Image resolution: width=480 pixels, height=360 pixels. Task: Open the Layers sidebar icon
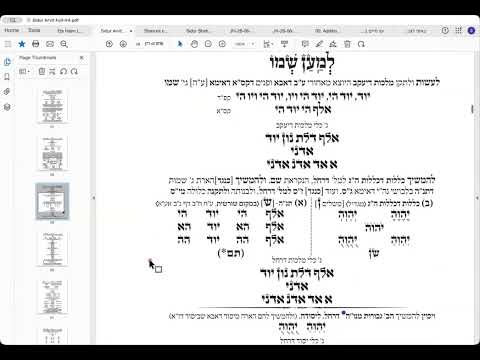click(x=7, y=107)
